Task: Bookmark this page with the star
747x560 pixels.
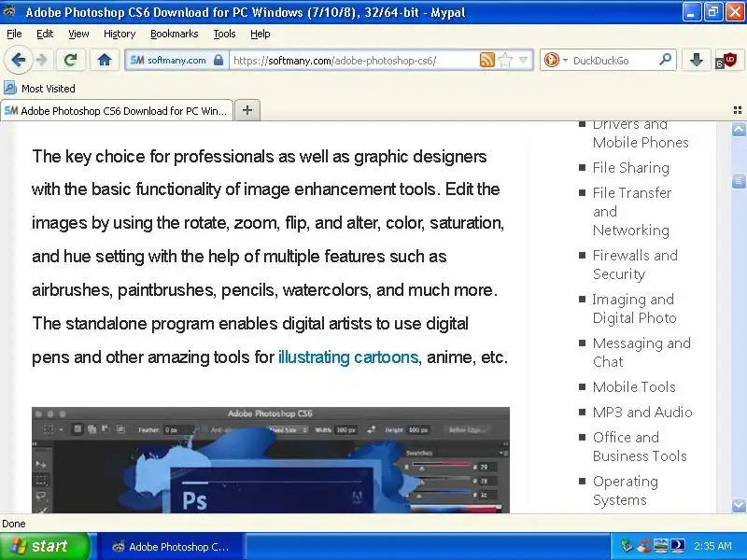Action: click(x=505, y=60)
